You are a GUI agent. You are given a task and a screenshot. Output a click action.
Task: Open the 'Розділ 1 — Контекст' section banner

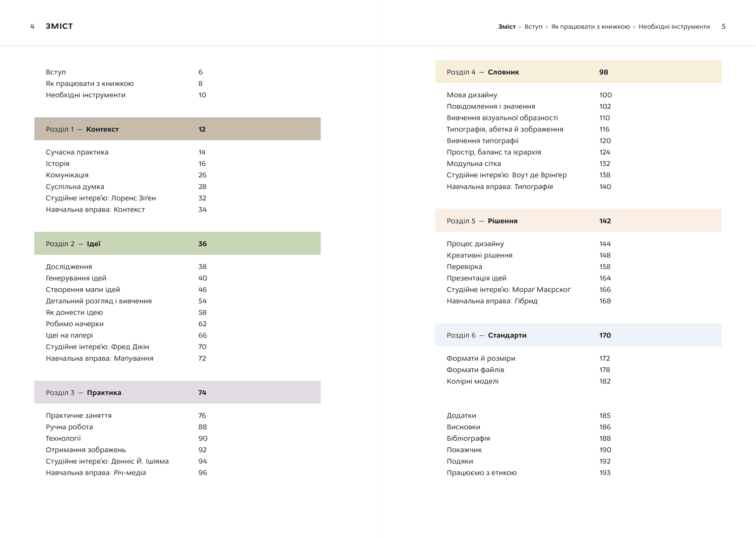[x=177, y=129]
